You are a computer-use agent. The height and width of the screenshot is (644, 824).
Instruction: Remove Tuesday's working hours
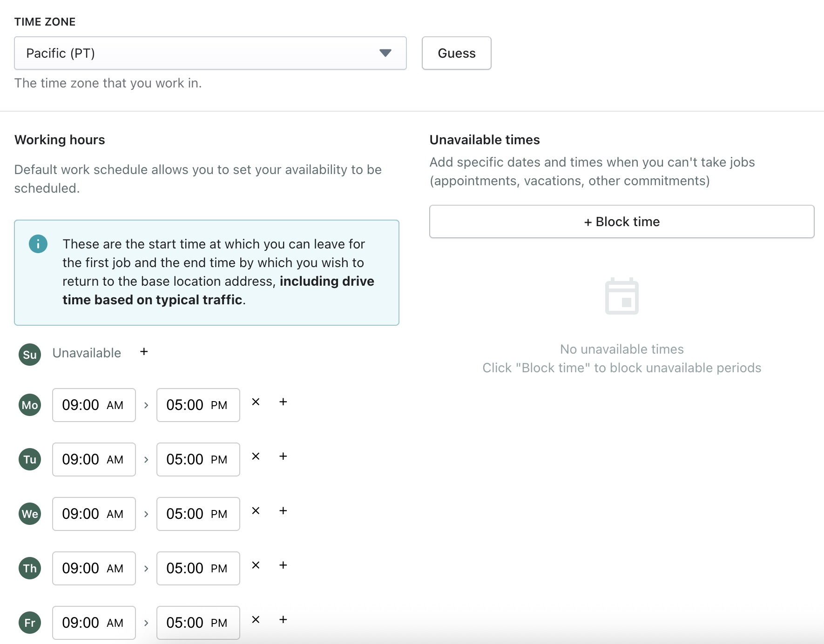tap(256, 456)
